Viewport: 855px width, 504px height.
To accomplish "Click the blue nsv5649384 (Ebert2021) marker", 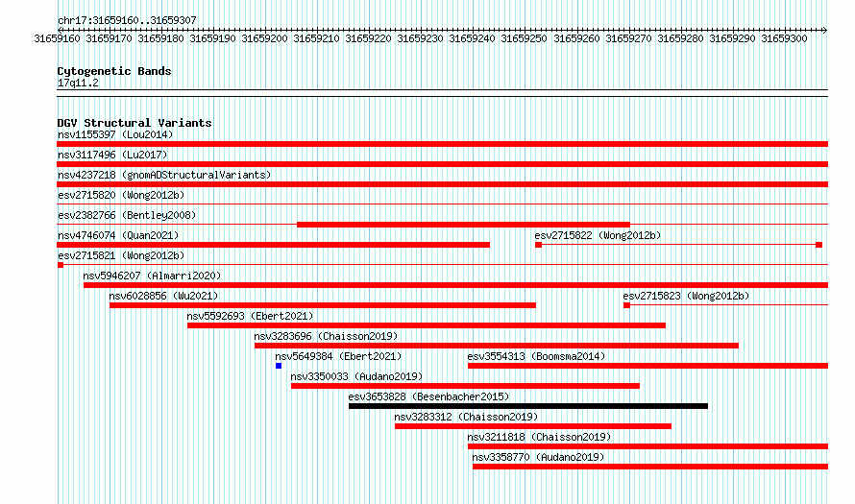I will click(x=279, y=366).
